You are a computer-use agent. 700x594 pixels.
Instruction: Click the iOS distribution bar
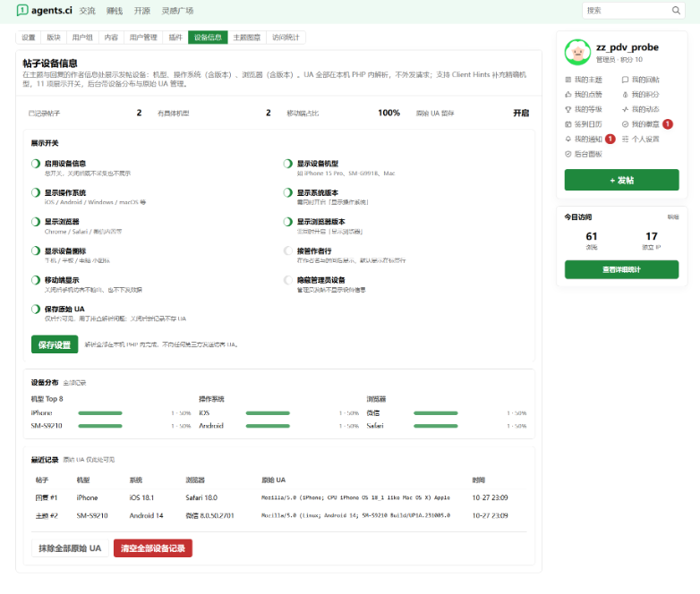click(x=268, y=413)
